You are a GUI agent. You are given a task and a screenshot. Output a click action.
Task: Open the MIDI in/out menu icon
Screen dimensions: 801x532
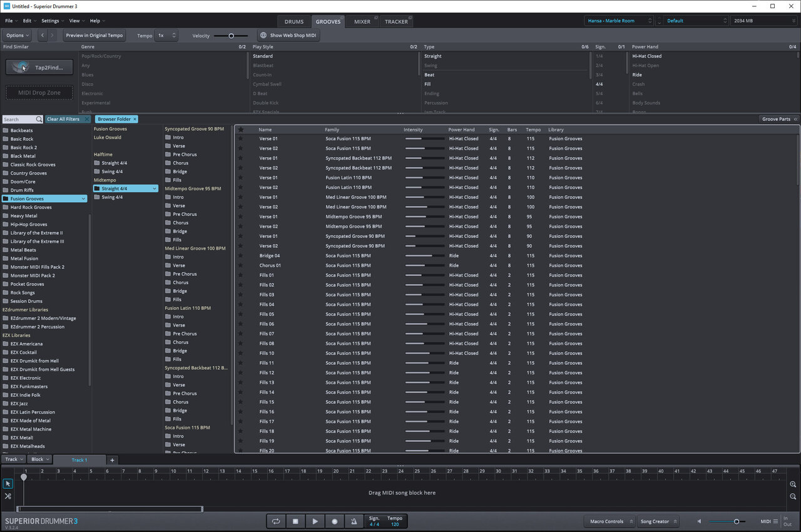(775, 521)
